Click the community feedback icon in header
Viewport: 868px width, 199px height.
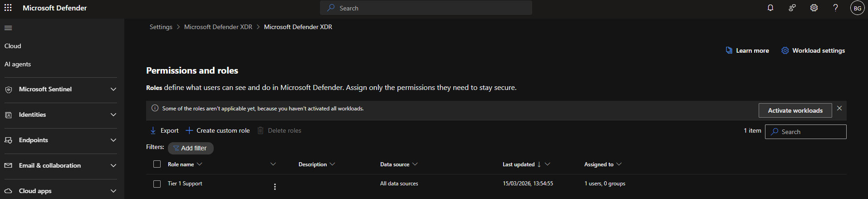pos(792,8)
